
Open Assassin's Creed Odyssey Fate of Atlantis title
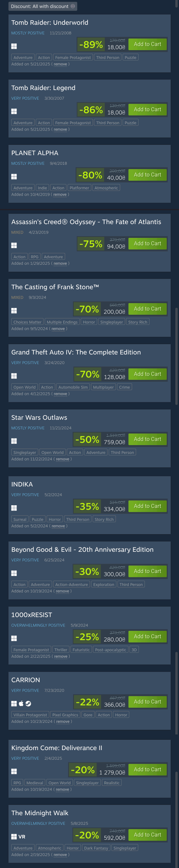86,222
